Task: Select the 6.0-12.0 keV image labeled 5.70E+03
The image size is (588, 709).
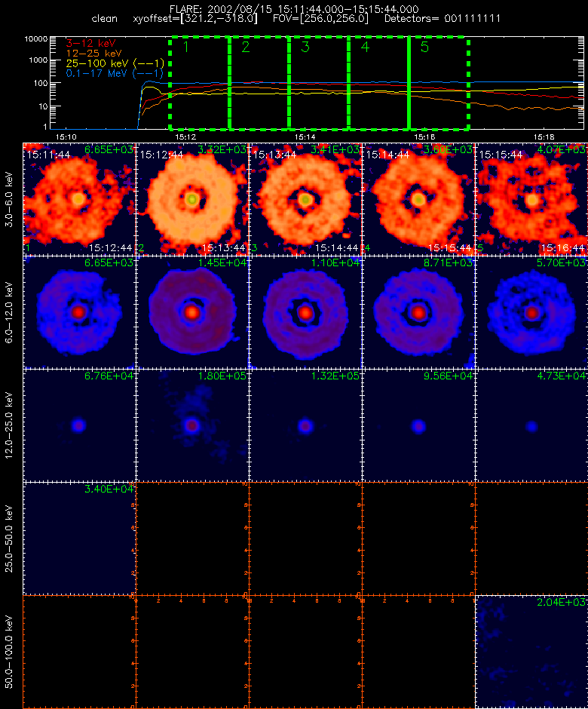Action: [531, 312]
